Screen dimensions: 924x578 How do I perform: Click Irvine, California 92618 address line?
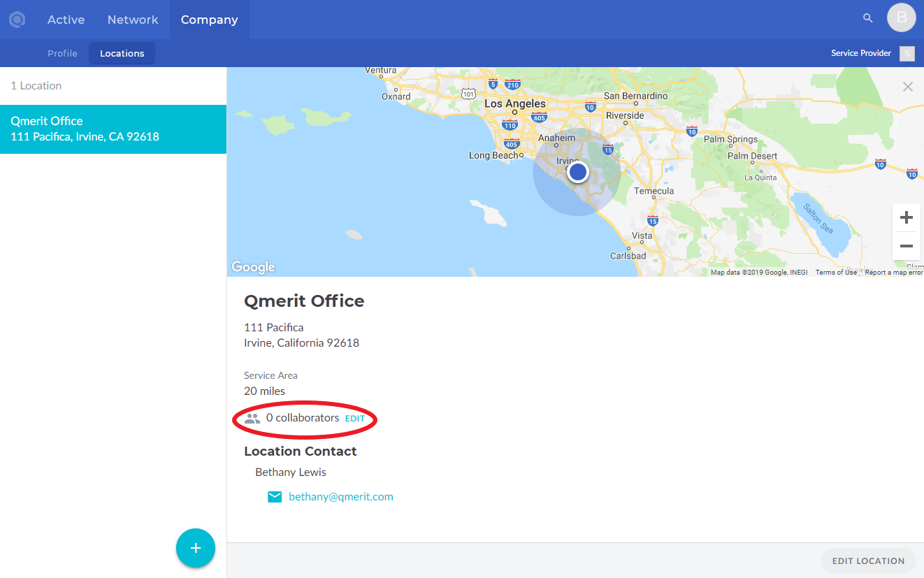click(301, 343)
